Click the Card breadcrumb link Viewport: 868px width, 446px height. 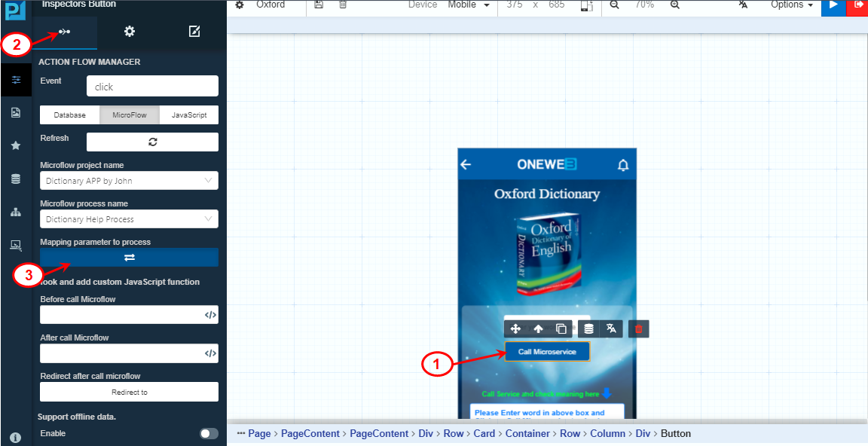(x=484, y=433)
